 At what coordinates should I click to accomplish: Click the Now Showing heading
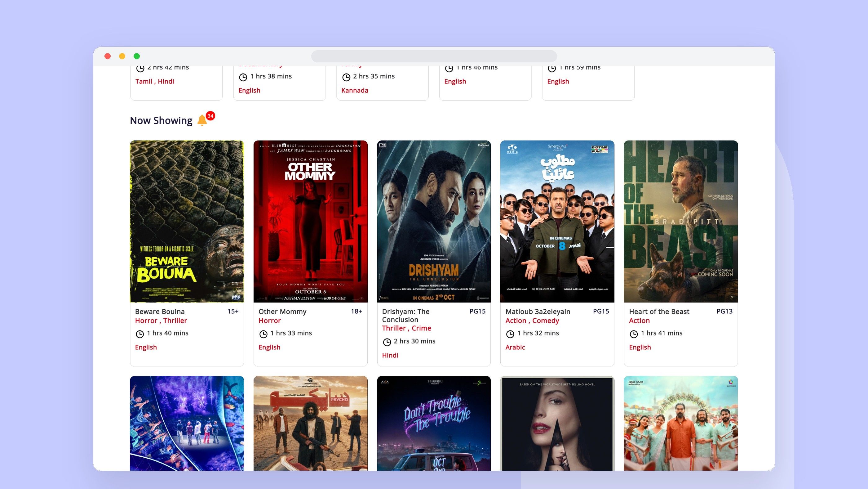coord(161,120)
